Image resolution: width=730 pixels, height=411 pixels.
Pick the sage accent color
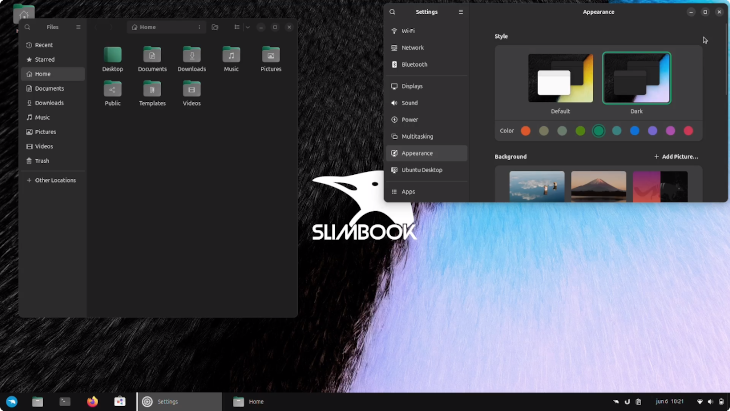(x=562, y=131)
